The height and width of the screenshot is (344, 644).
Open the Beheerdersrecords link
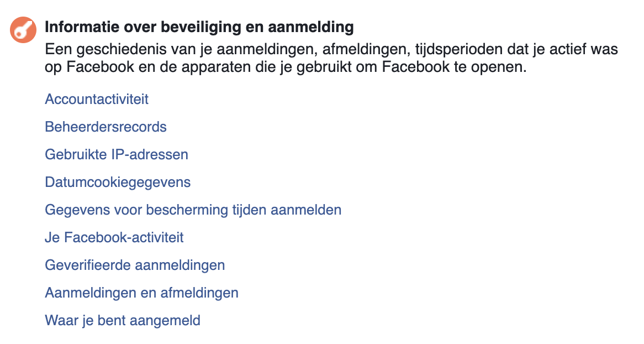pyautogui.click(x=105, y=127)
